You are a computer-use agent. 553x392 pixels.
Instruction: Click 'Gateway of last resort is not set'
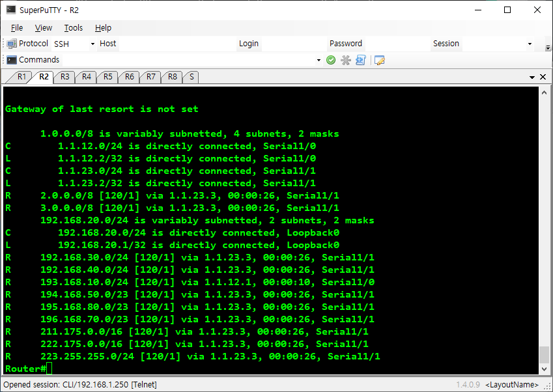click(102, 109)
